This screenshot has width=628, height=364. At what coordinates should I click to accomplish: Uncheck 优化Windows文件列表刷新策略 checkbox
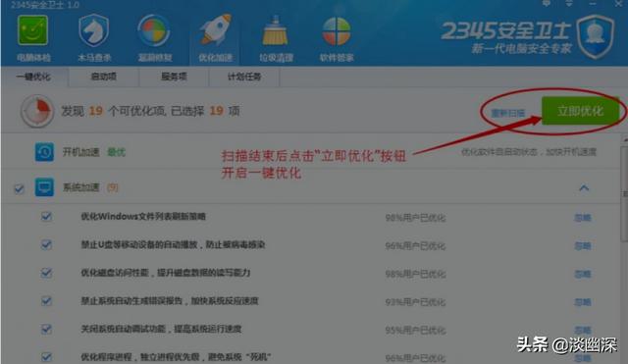[x=46, y=217]
